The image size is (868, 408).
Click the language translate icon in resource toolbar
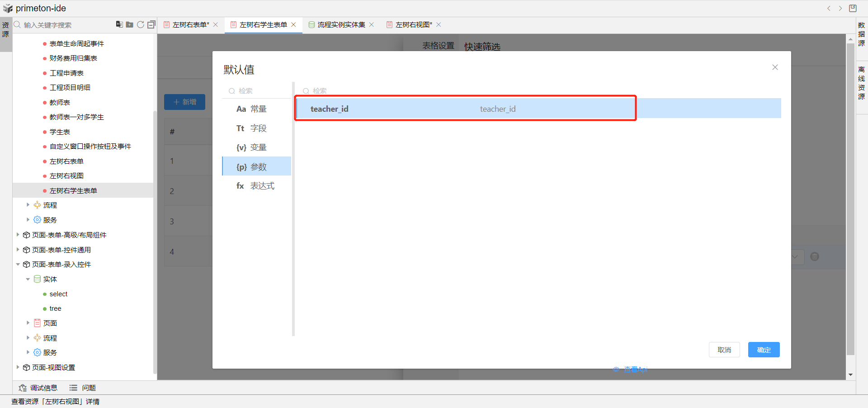119,24
